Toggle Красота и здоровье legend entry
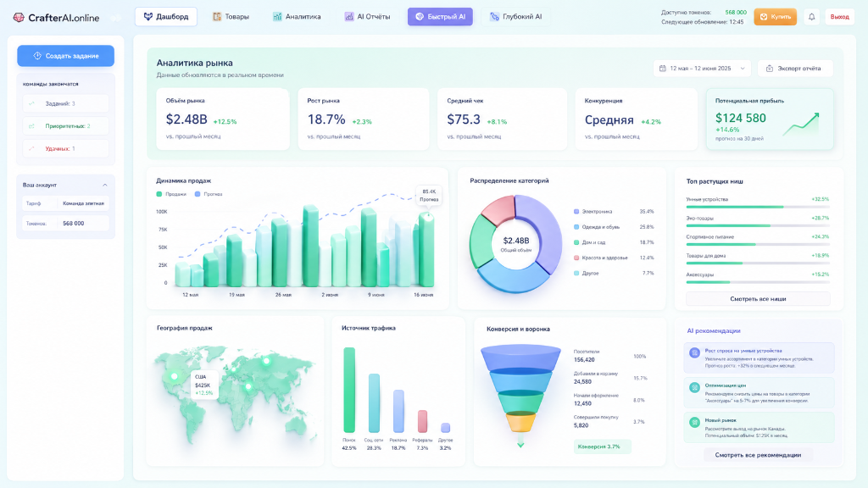This screenshot has width=868, height=488. (x=601, y=258)
